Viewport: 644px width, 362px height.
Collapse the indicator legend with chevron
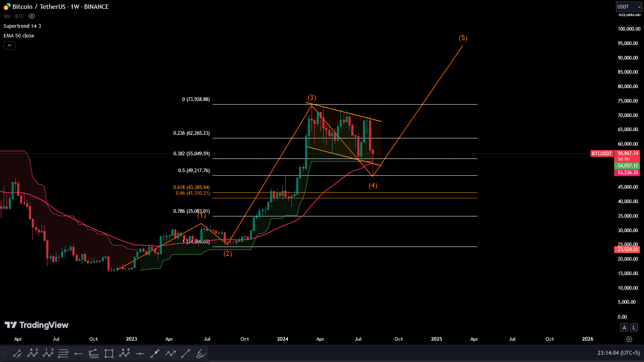9,45
